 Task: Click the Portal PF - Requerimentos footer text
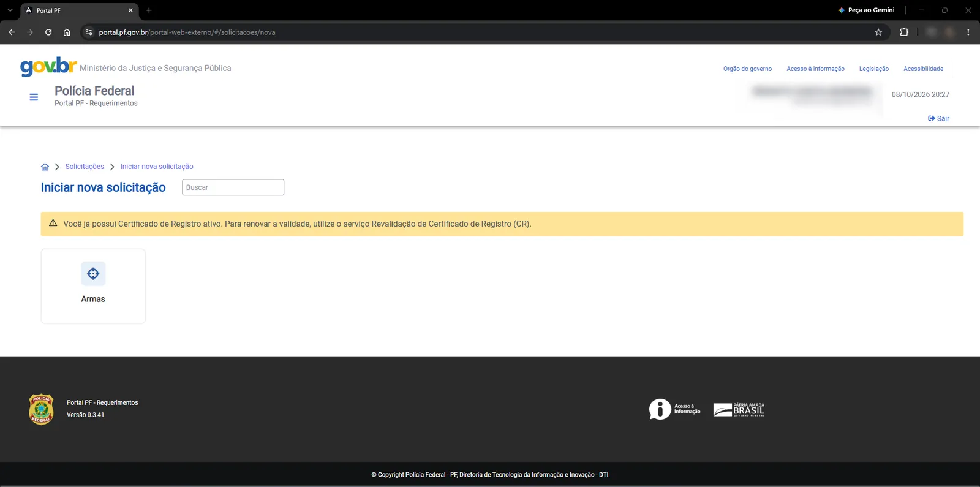(x=102, y=402)
